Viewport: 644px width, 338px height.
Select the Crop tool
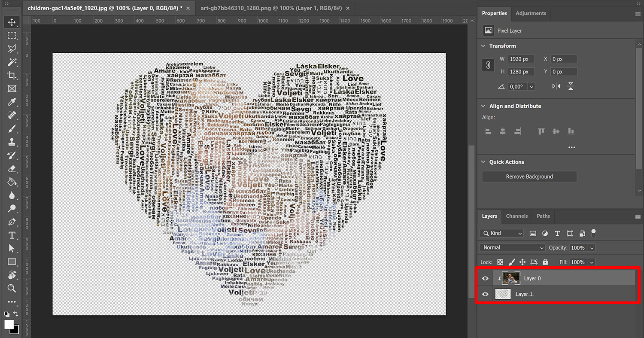tap(12, 75)
